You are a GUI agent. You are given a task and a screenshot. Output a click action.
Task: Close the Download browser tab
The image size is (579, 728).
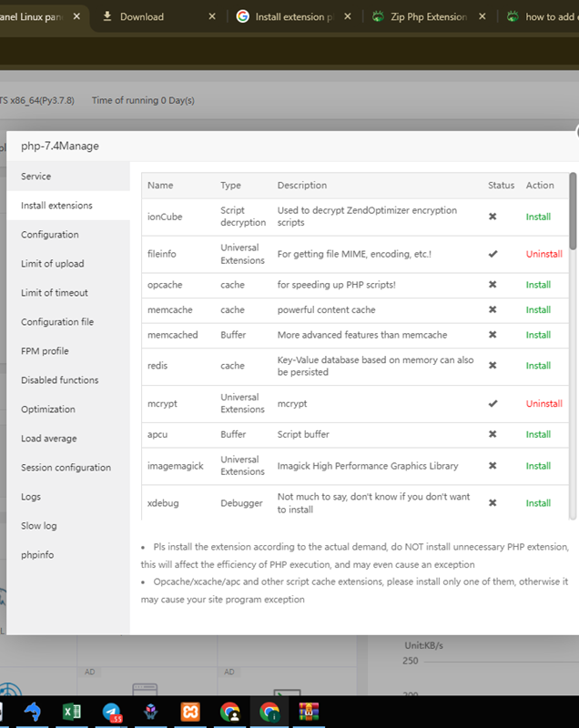point(212,16)
